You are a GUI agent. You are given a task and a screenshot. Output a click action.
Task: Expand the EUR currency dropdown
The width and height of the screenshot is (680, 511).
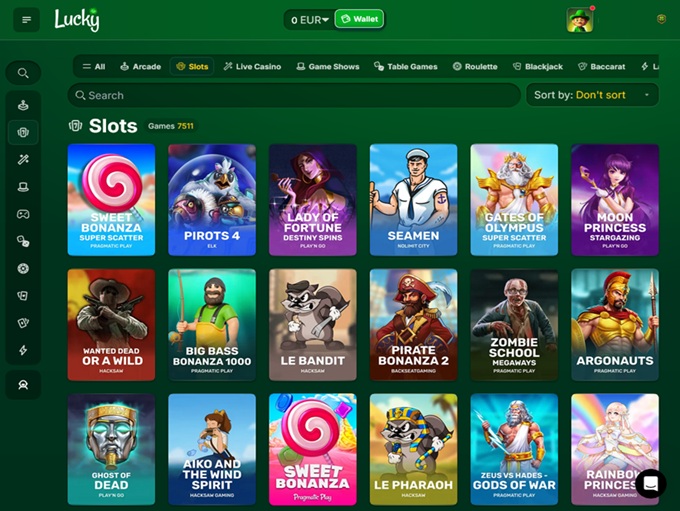click(310, 20)
